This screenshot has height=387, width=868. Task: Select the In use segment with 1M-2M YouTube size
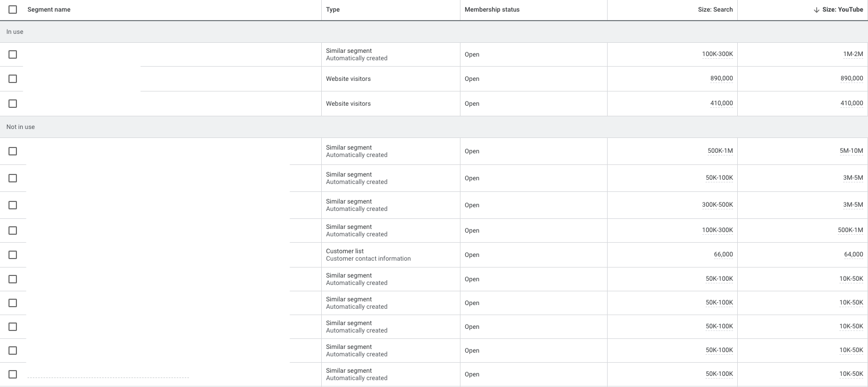(x=13, y=54)
